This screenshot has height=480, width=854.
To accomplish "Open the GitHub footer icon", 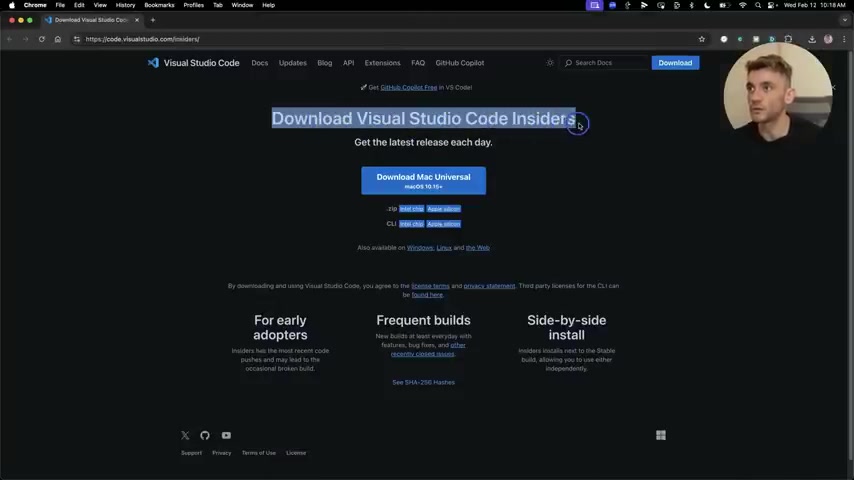I will click(205, 435).
